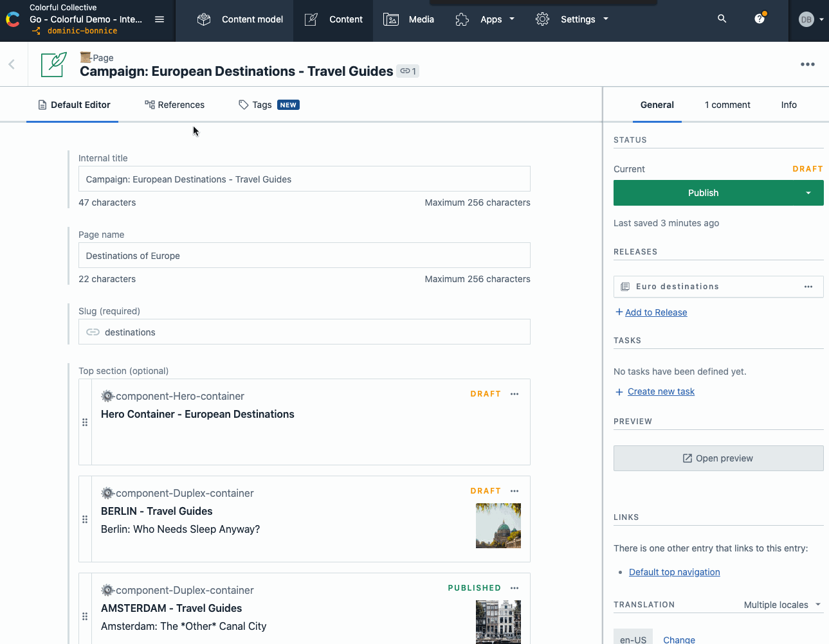Click the search magnifier icon

pyautogui.click(x=722, y=19)
